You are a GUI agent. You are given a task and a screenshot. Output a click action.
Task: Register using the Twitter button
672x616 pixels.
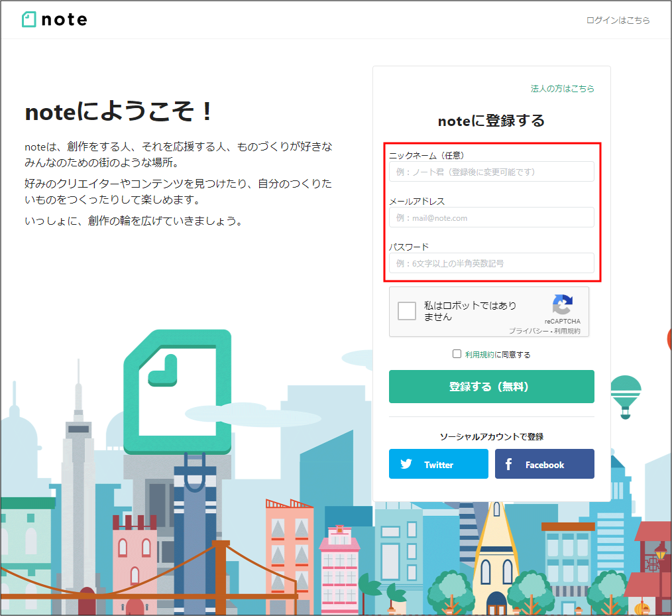point(438,464)
